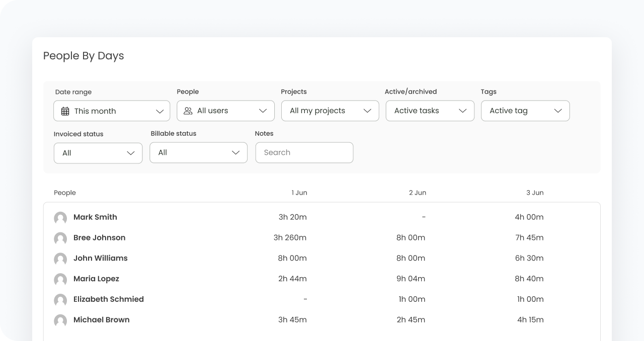
Task: Click Michael Brown's 4h 15m entry
Action: click(x=530, y=320)
